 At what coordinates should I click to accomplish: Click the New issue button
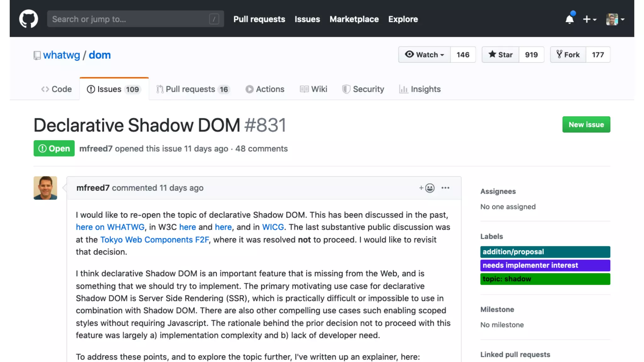click(x=586, y=124)
